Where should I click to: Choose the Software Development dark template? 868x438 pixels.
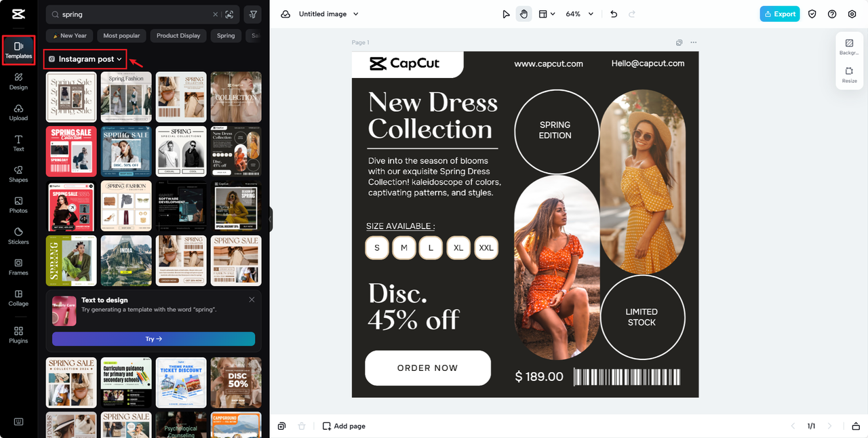pos(181,206)
